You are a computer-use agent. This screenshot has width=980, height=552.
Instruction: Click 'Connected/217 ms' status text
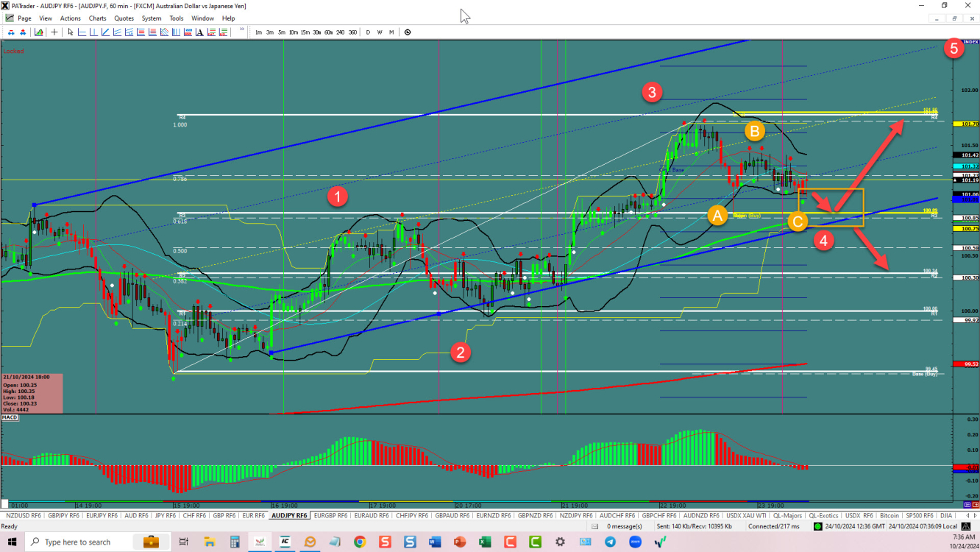click(x=773, y=526)
